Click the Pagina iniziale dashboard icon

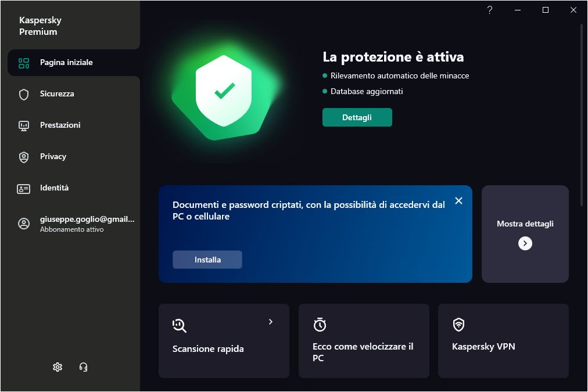(x=24, y=63)
